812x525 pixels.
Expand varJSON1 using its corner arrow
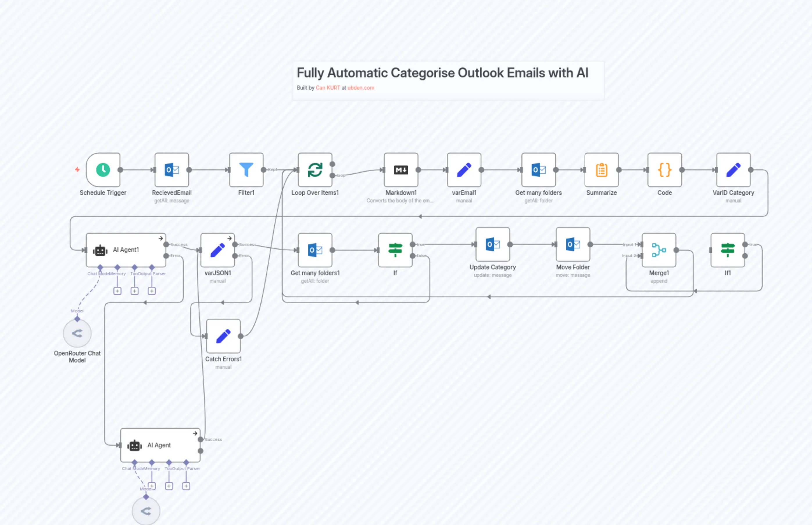tap(230, 239)
